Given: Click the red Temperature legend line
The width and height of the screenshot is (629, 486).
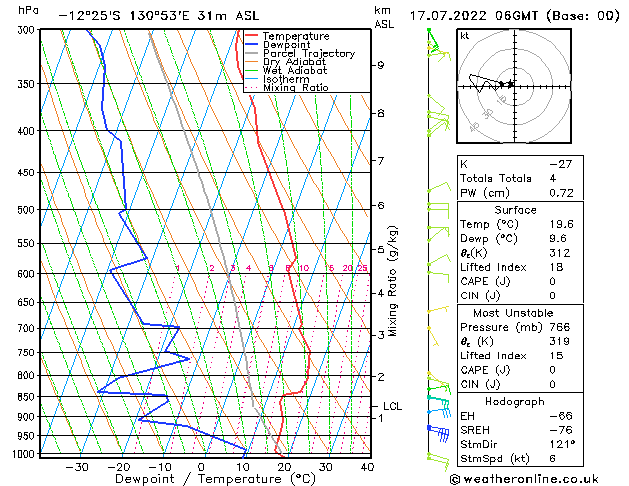Looking at the screenshot, I should (x=254, y=35).
